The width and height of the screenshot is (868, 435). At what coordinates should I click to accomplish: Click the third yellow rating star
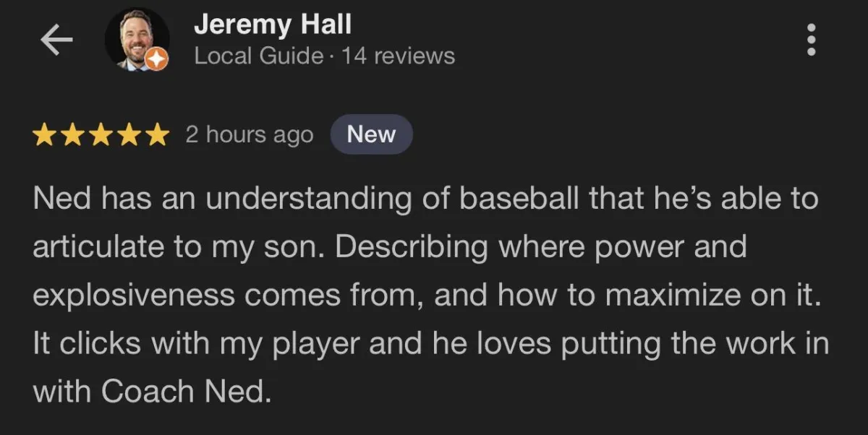click(101, 135)
